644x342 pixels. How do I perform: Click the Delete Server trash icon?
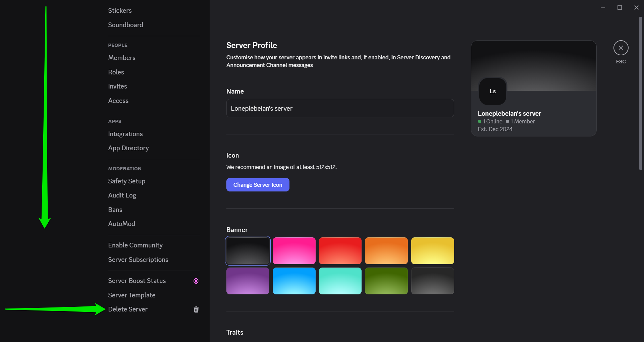click(196, 309)
